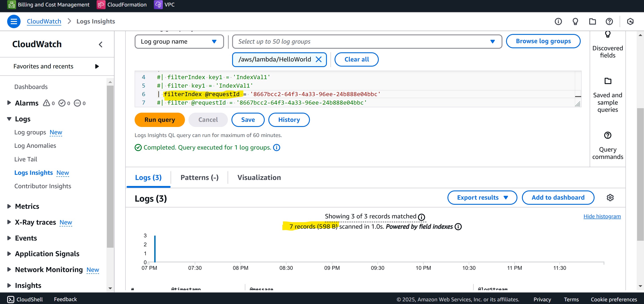
Task: Open the Log group name dropdown
Action: tap(179, 42)
